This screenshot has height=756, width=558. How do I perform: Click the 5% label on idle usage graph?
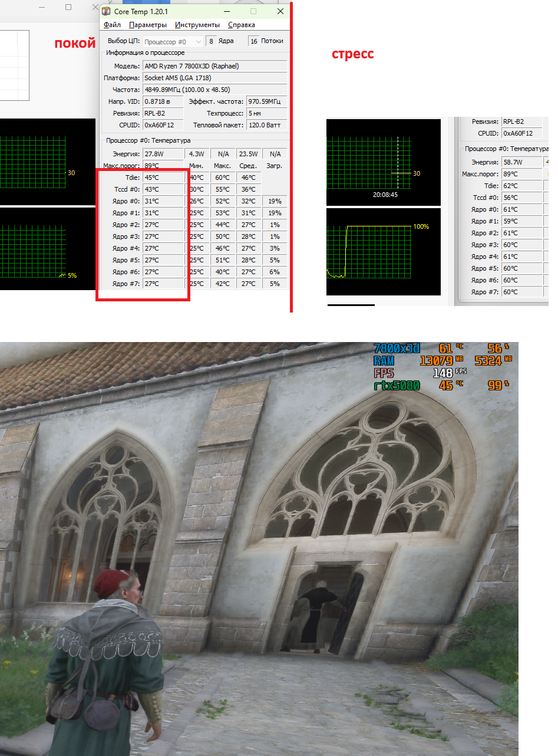[x=72, y=275]
